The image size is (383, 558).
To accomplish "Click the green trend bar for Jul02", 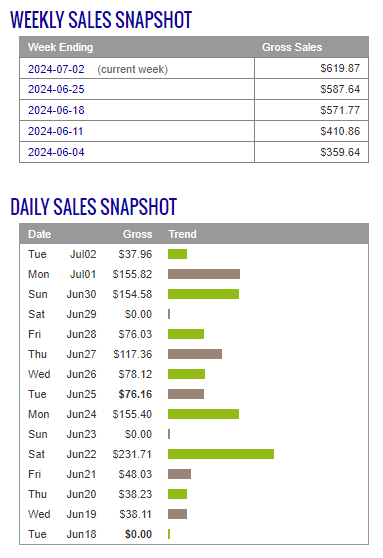I will click(177, 254).
